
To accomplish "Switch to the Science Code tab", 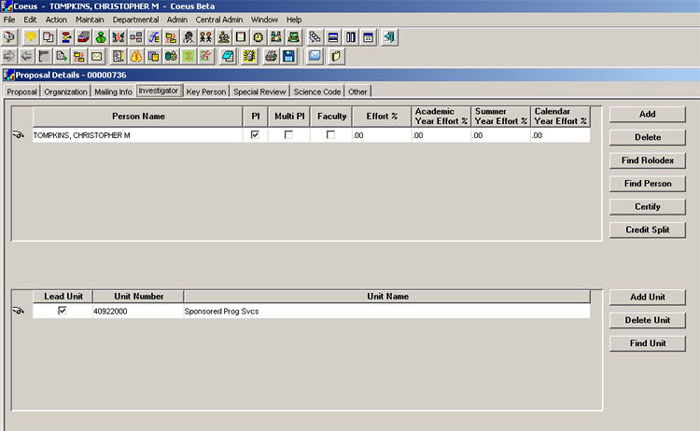I will 317,92.
